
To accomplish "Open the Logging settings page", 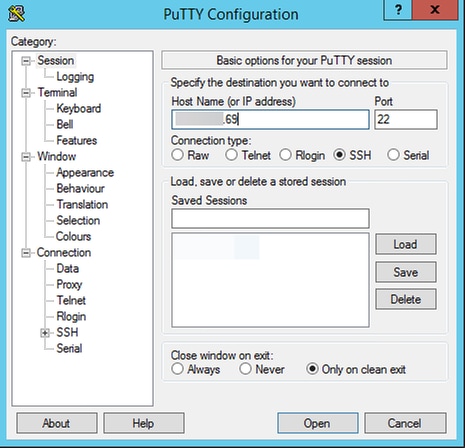I will pos(75,77).
